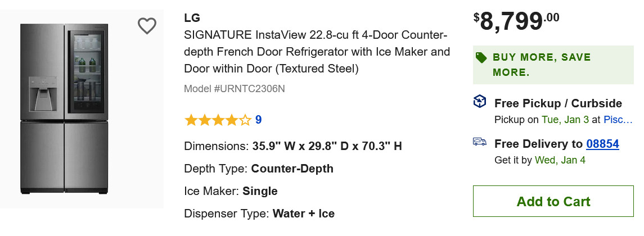Image resolution: width=644 pixels, height=236 pixels.
Task: Click the Free Pickup / Curbside label
Action: [557, 103]
